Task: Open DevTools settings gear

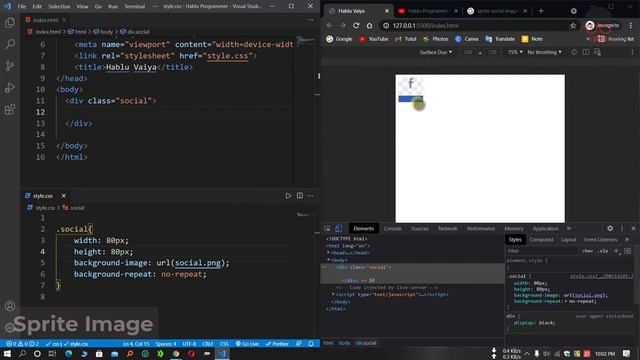Action: click(x=610, y=229)
